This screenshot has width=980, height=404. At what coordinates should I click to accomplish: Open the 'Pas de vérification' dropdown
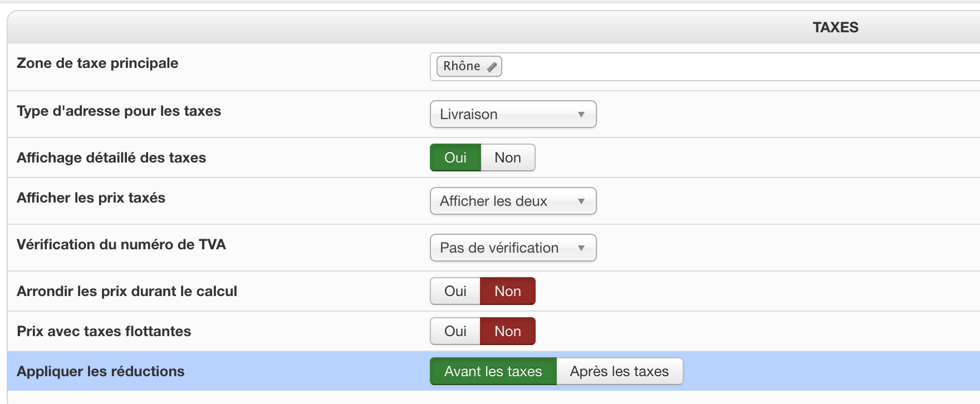(513, 248)
